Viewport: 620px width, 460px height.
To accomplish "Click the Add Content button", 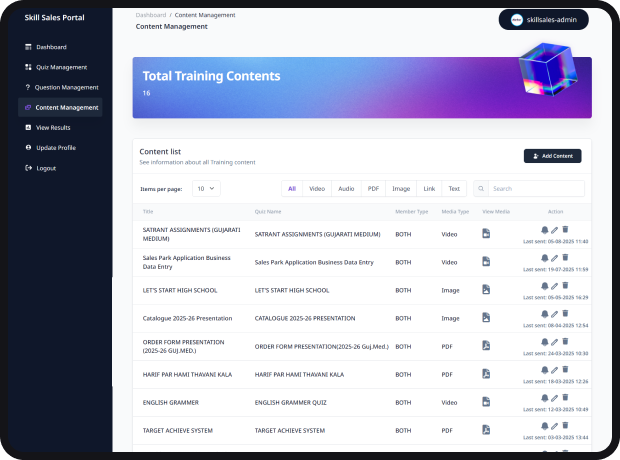I will [552, 156].
